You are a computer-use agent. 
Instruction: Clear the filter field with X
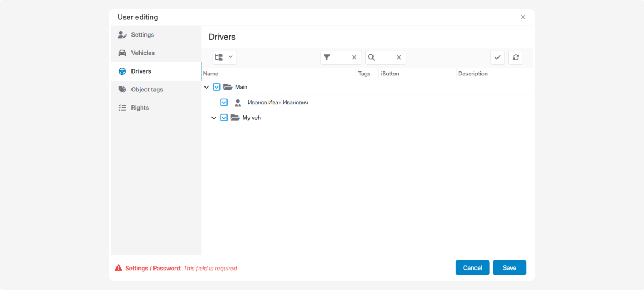pos(354,57)
